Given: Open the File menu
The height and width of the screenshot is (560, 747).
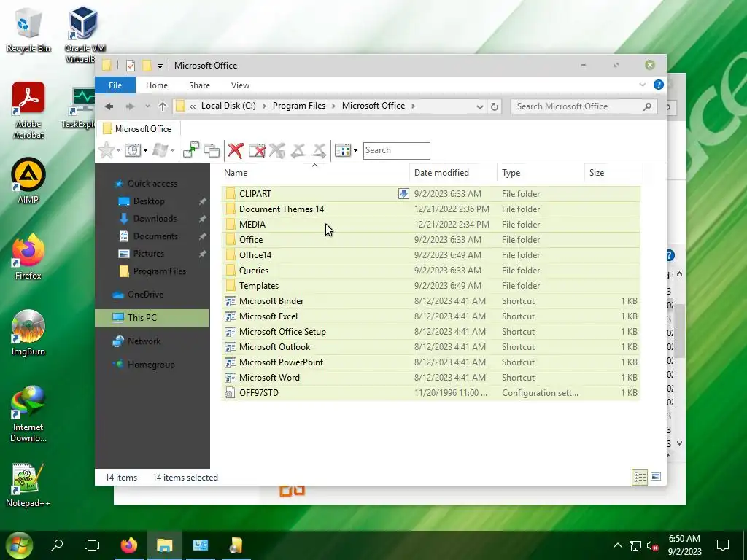Looking at the screenshot, I should click(x=115, y=85).
